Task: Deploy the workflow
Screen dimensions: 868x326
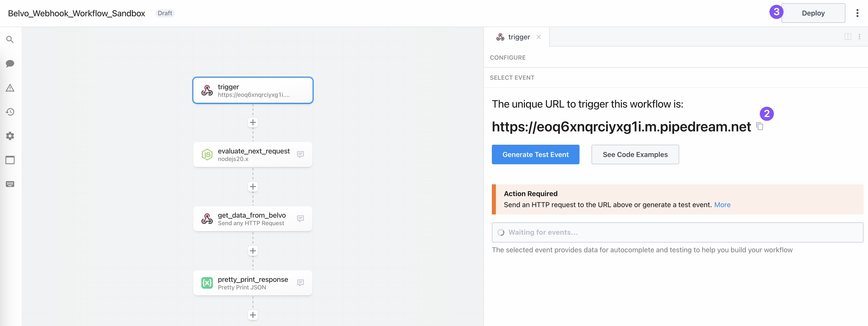Action: point(813,13)
